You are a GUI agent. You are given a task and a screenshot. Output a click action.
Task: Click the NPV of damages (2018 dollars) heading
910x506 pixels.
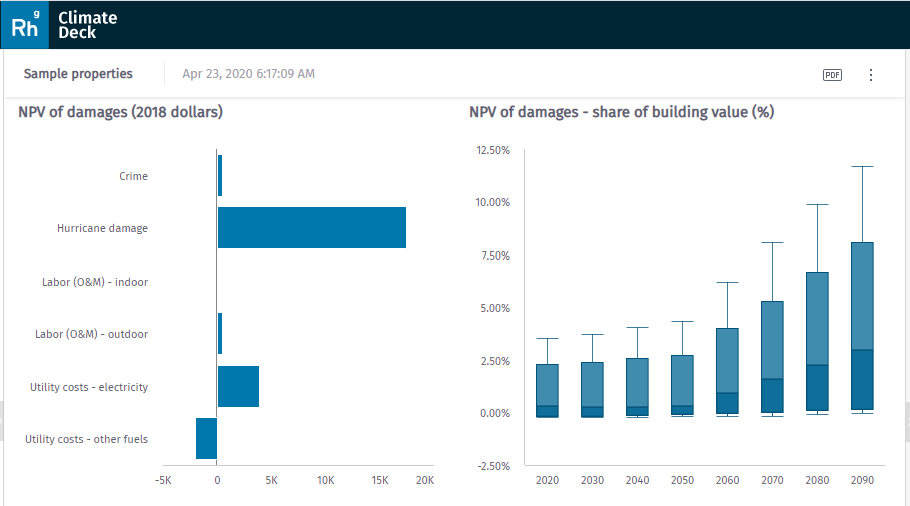(120, 112)
